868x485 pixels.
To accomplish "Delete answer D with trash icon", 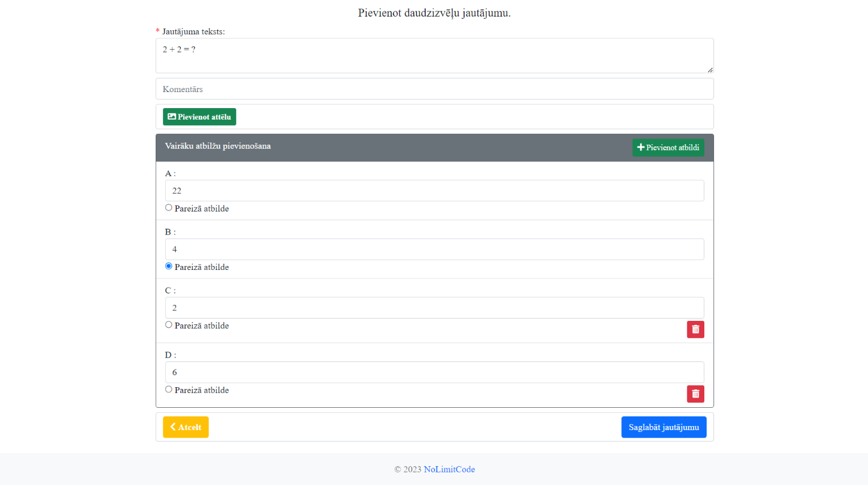I will pyautogui.click(x=695, y=394).
